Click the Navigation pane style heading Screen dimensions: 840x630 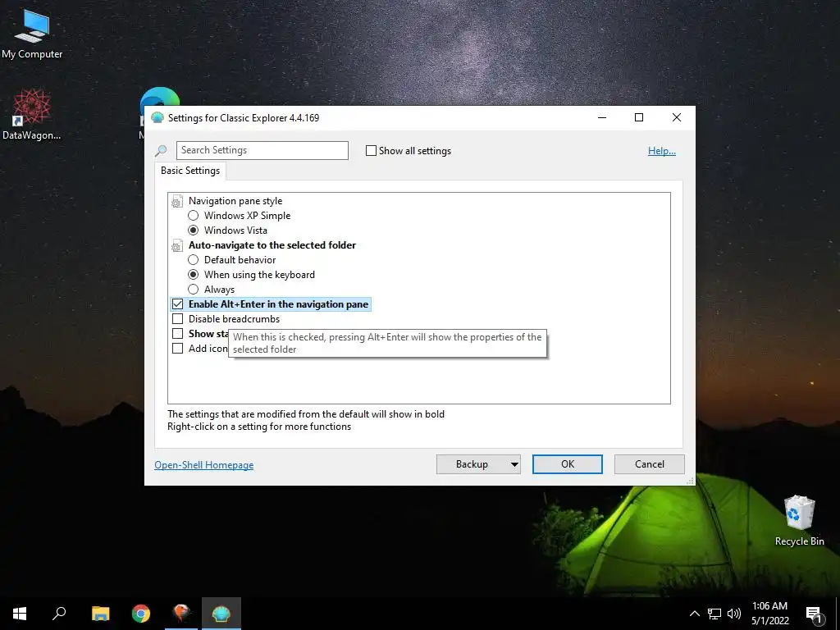tap(235, 201)
